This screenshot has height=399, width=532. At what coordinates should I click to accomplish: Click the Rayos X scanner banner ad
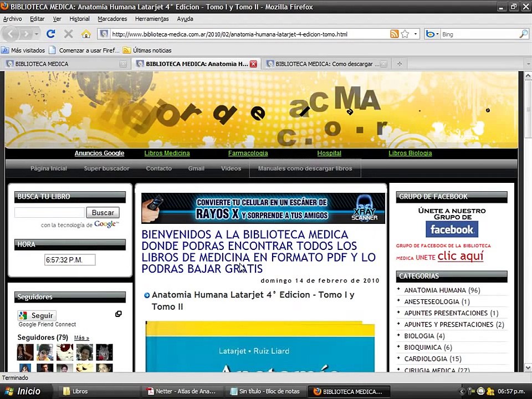tap(263, 208)
